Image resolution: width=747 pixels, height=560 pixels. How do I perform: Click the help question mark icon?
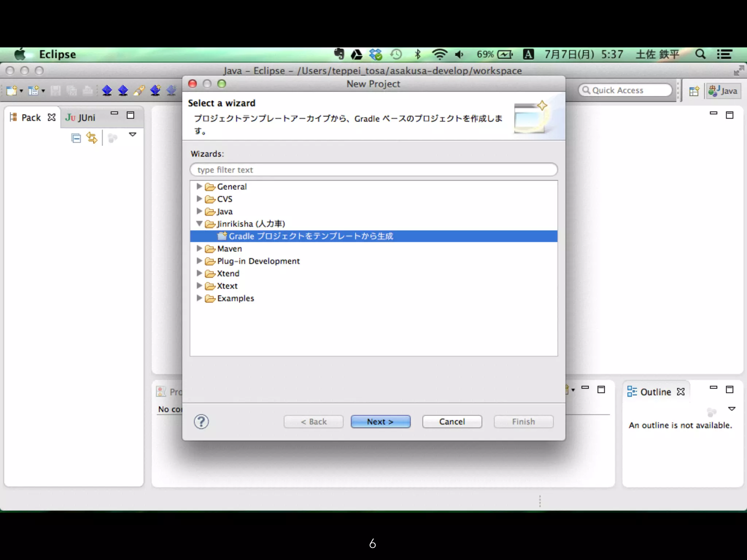click(201, 422)
